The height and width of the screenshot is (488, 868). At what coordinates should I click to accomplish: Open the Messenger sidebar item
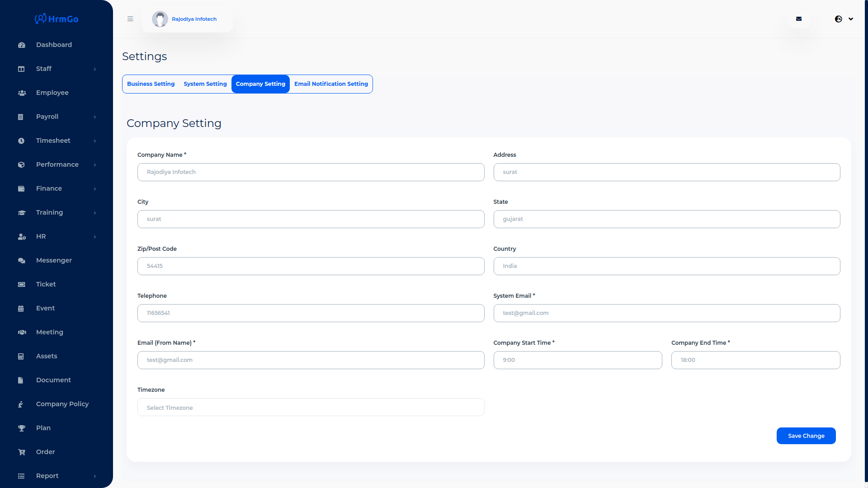click(54, 260)
